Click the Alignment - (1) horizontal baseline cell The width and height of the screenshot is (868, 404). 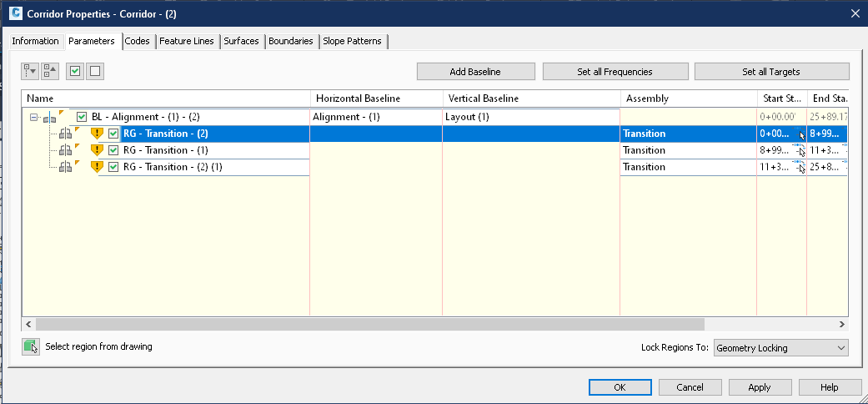(376, 118)
